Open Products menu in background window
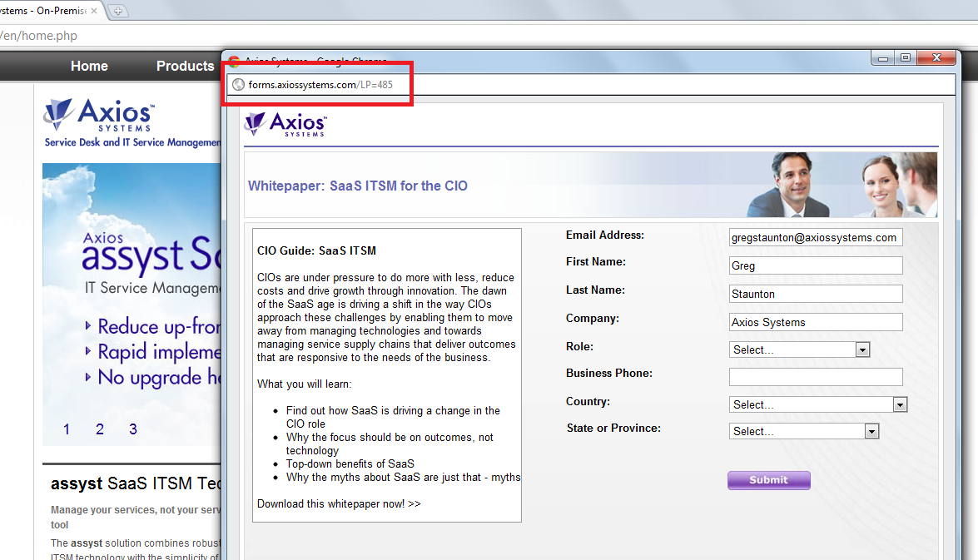The width and height of the screenshot is (978, 560). (x=186, y=66)
